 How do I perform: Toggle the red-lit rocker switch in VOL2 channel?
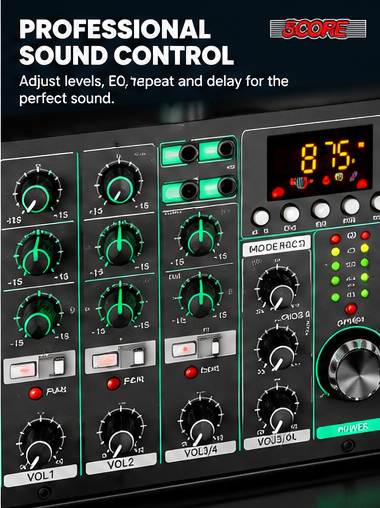coord(105,360)
